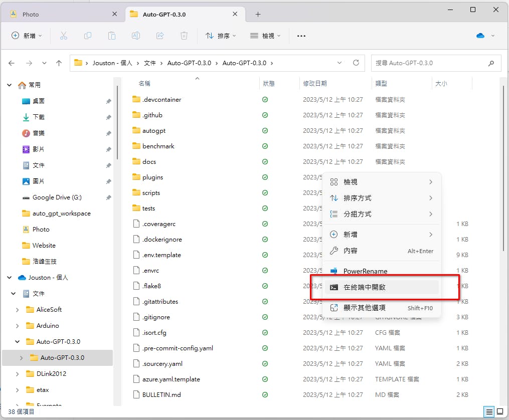This screenshot has height=420, width=509.
Task: Choose PowerRename in context menu
Action: coord(382,271)
